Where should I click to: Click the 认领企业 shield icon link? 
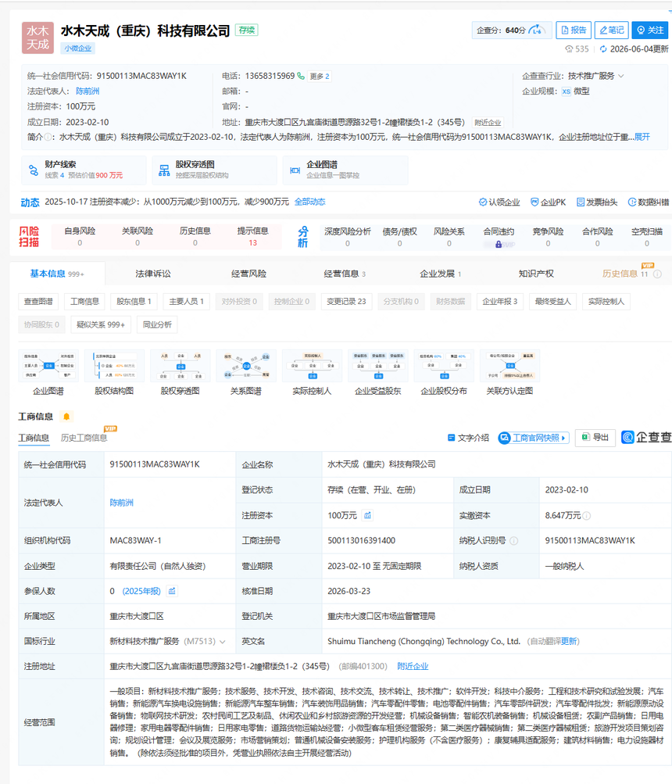pos(499,202)
